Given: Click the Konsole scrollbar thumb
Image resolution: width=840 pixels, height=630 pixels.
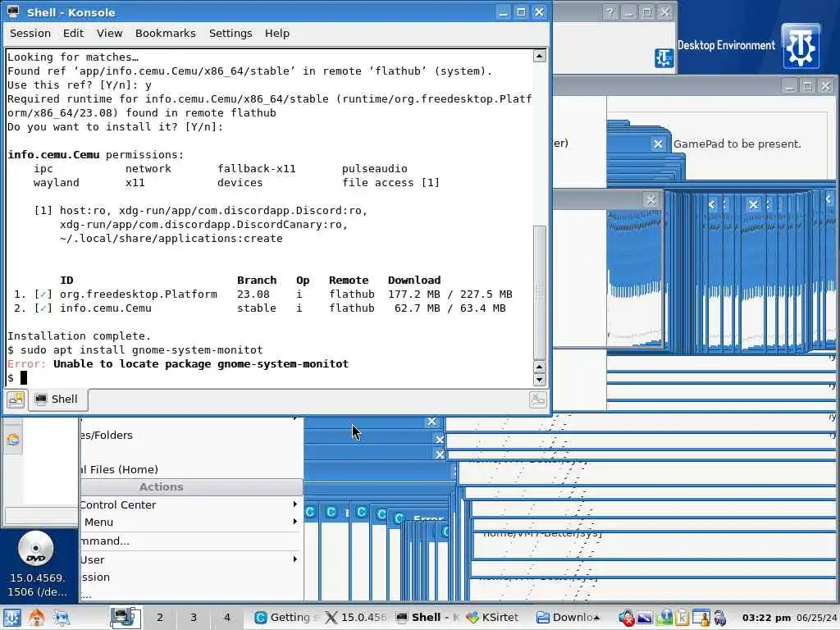Looking at the screenshot, I should [x=540, y=292].
